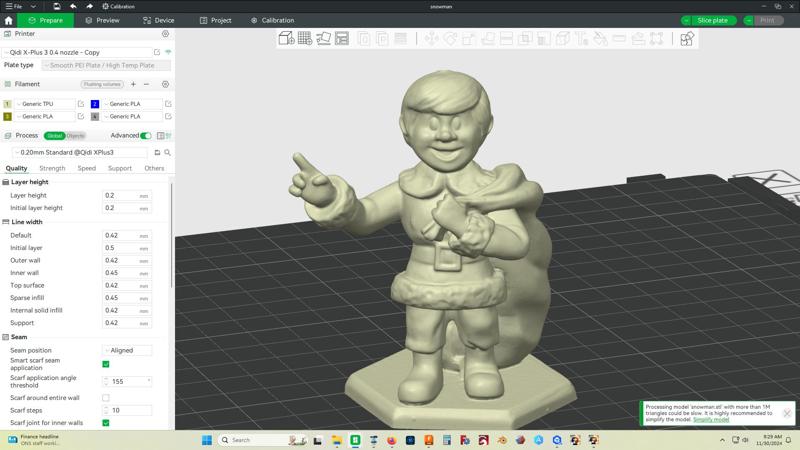The width and height of the screenshot is (800, 450).
Task: Switch to the Project tab
Action: pos(215,20)
